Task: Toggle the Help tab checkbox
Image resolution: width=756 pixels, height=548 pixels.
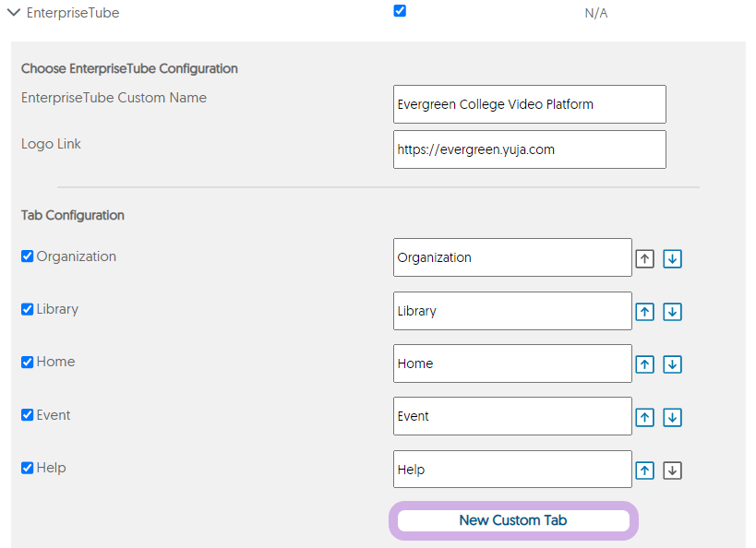Action: click(28, 468)
